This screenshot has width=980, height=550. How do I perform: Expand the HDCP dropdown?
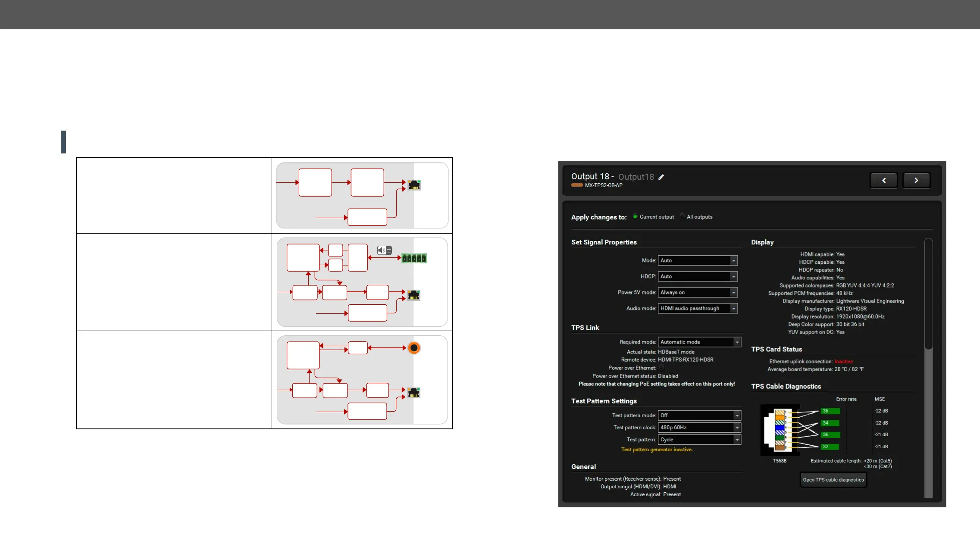[x=698, y=276]
